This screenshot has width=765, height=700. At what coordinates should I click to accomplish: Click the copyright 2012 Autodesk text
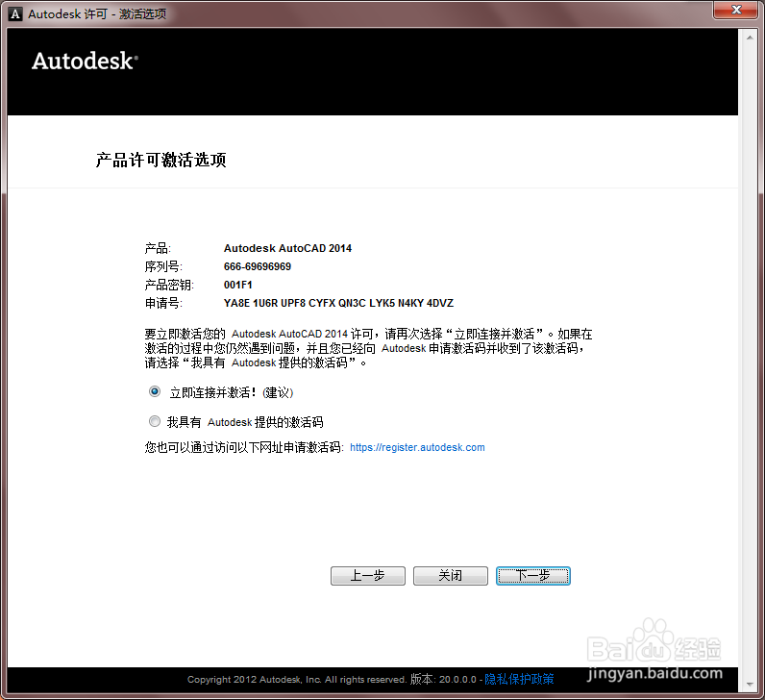coord(297,680)
